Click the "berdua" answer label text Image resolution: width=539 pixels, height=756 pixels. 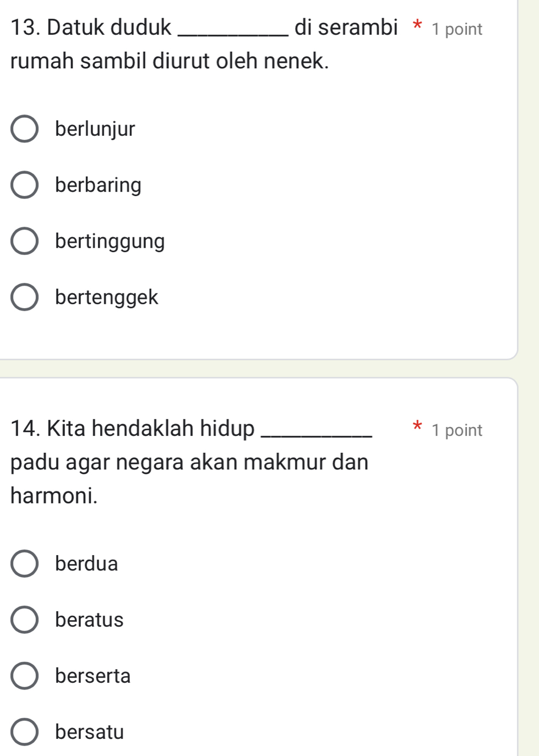click(x=86, y=564)
